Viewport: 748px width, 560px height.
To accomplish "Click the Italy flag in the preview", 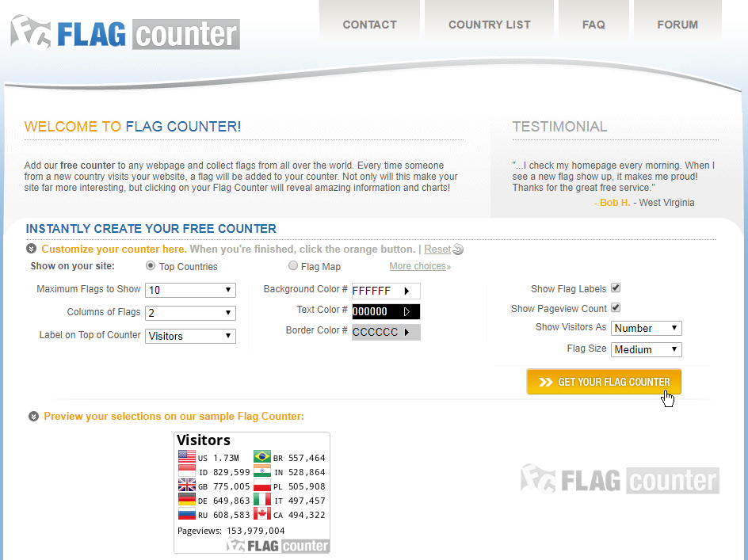I will point(262,500).
